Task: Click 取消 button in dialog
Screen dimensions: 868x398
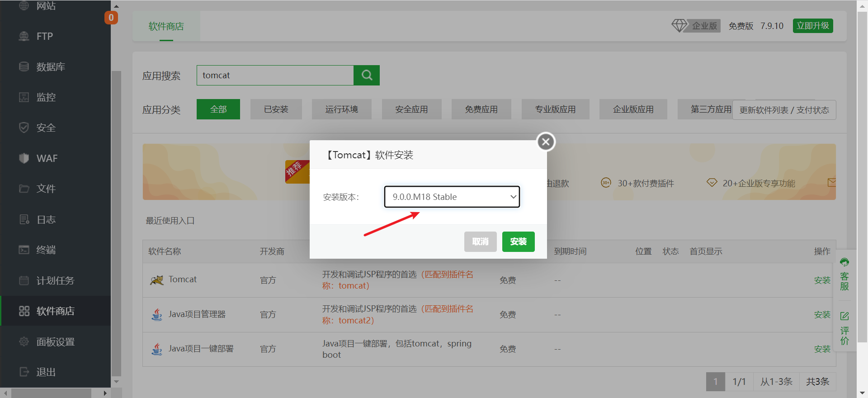Action: pos(480,242)
